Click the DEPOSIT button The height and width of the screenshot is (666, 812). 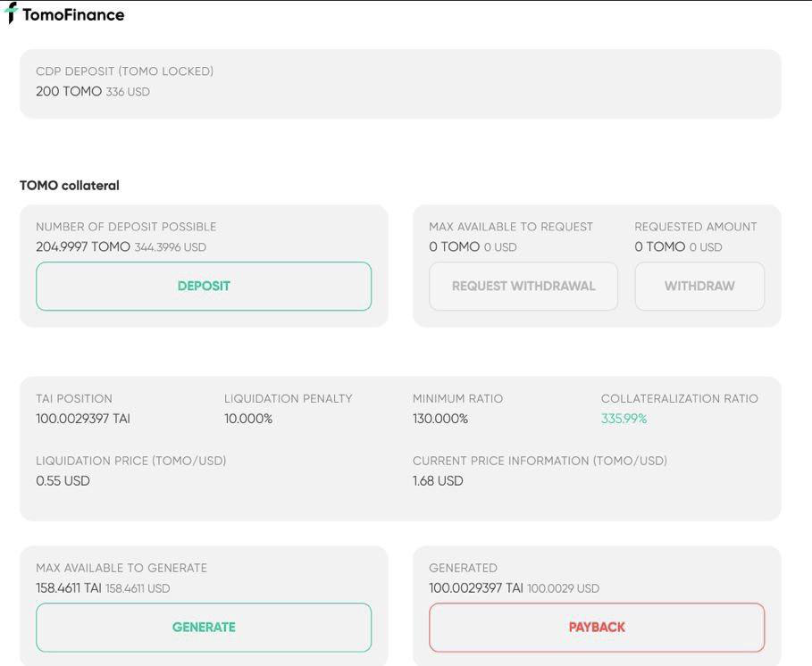tap(204, 287)
